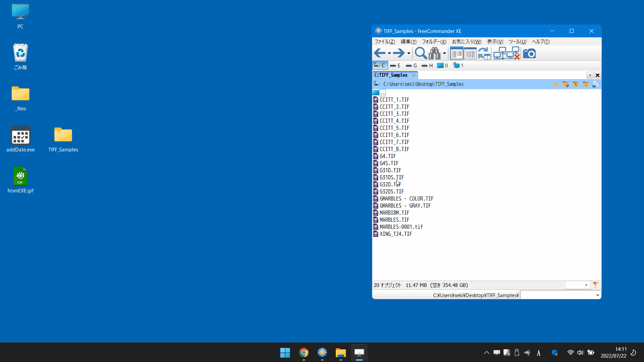The image size is (644, 362).
Task: Switch to drive E in drive bar
Action: 395,66
